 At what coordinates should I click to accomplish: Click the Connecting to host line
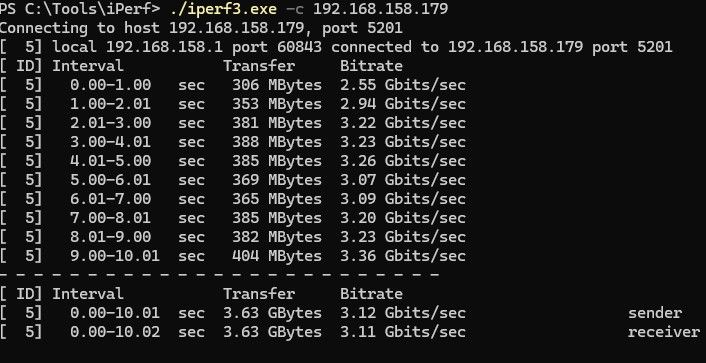[201, 28]
